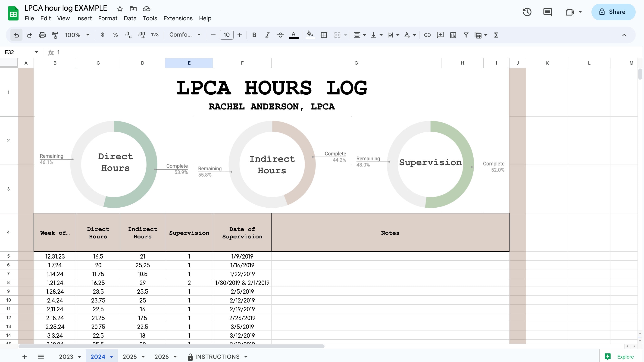
Task: Create a filter
Action: click(x=466, y=35)
